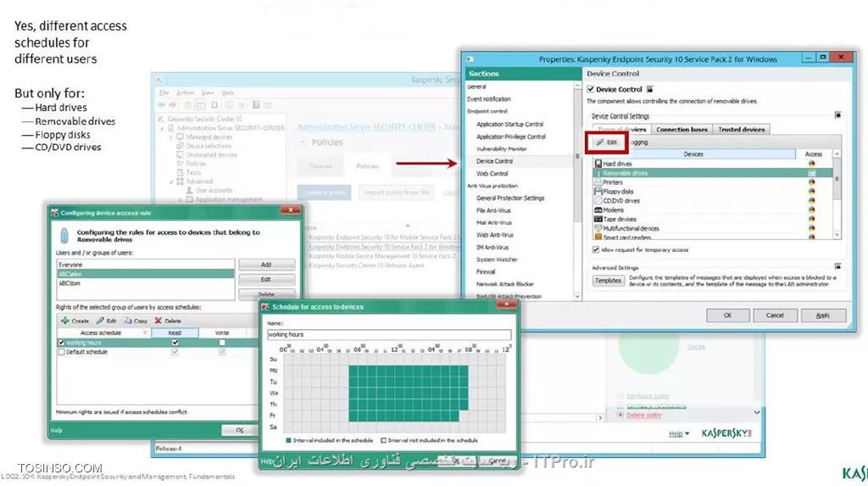The width and height of the screenshot is (868, 486).
Task: Switch to the Trusted devices tab
Action: point(741,129)
